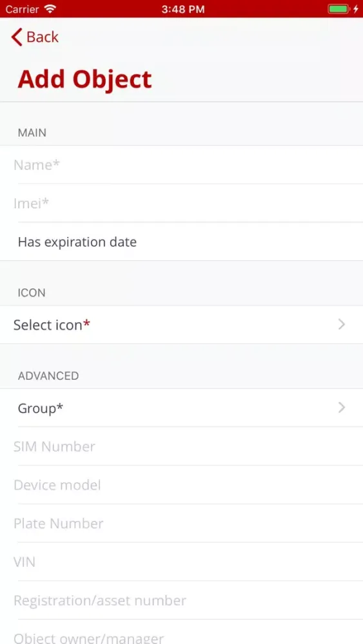Go back using the Back label
363x644 pixels.
coord(43,37)
